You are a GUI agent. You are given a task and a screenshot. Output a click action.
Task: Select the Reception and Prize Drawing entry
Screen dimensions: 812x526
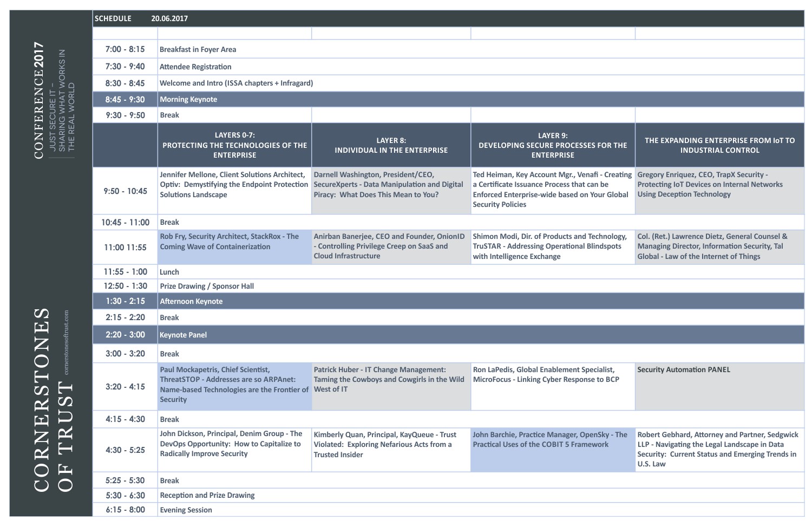pos(207,495)
